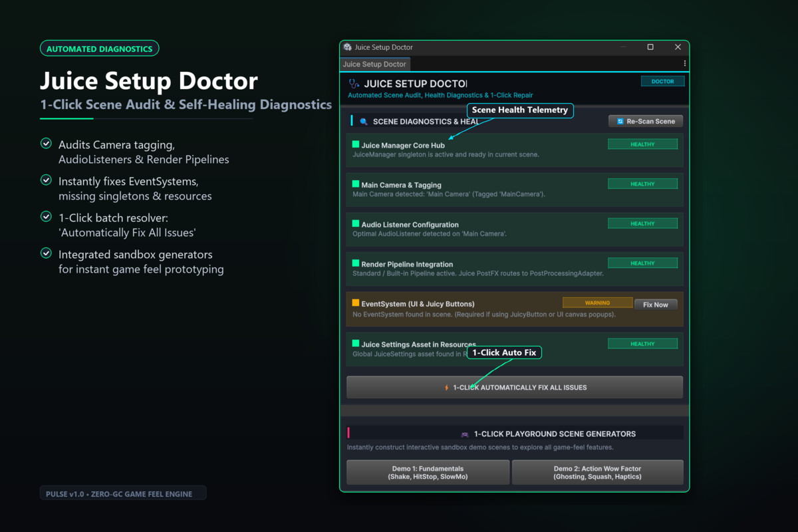The width and height of the screenshot is (798, 532).
Task: Generate the Demo 1: Fundamentals scene
Action: [428, 472]
